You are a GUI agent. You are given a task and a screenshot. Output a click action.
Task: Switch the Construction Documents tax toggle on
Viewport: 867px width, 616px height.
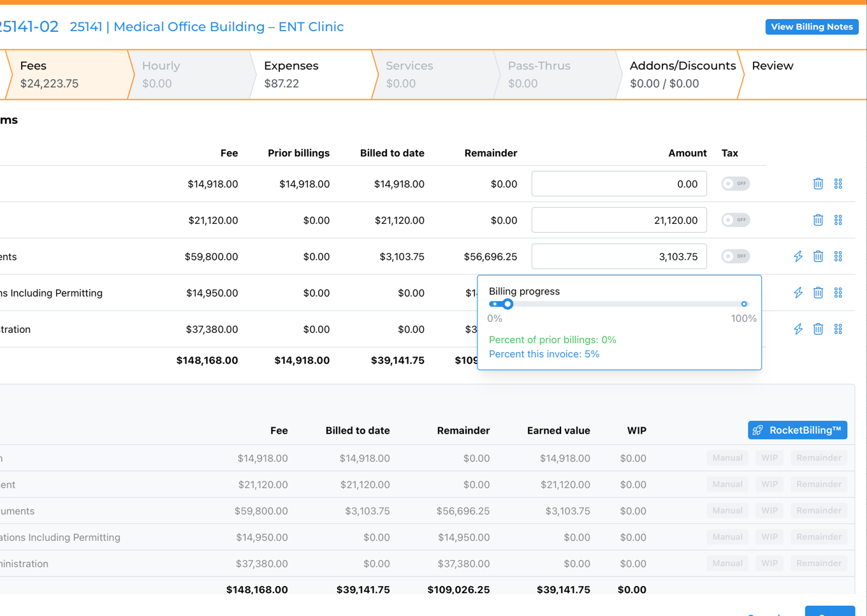click(735, 256)
